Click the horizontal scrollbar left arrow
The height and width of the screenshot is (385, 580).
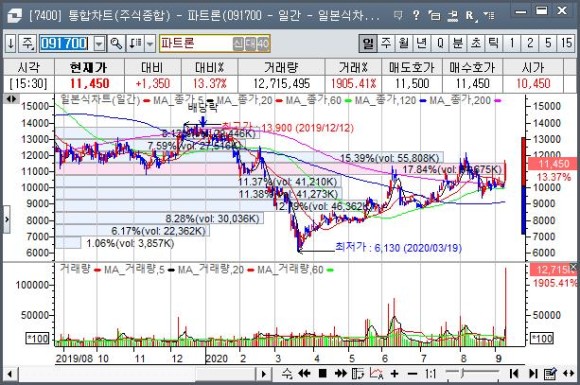tap(10, 374)
